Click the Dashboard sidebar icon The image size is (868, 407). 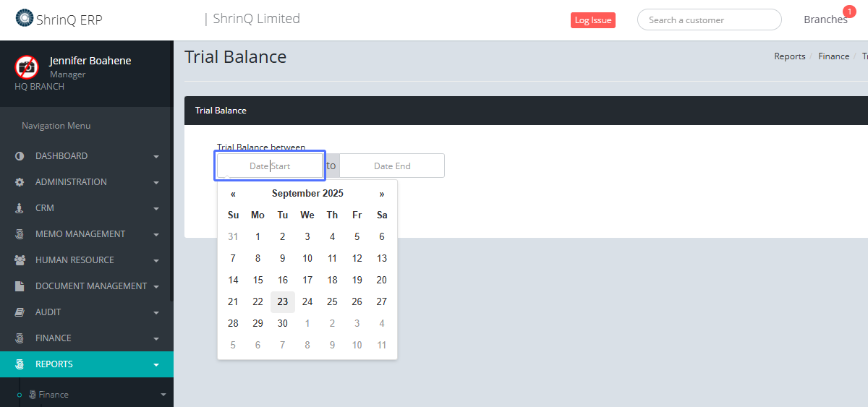point(20,156)
